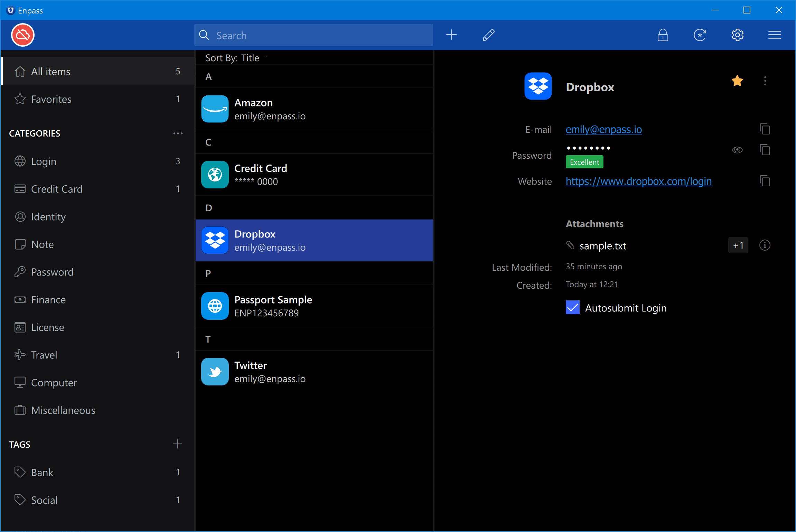Viewport: 796px width, 532px height.
Task: Open Categories three-dot options
Action: pyautogui.click(x=178, y=133)
